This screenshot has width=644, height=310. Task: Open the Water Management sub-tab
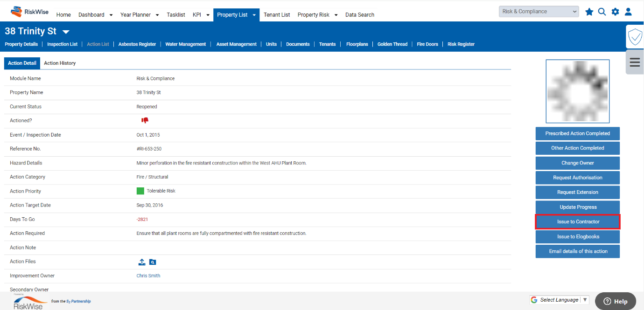pos(186,44)
